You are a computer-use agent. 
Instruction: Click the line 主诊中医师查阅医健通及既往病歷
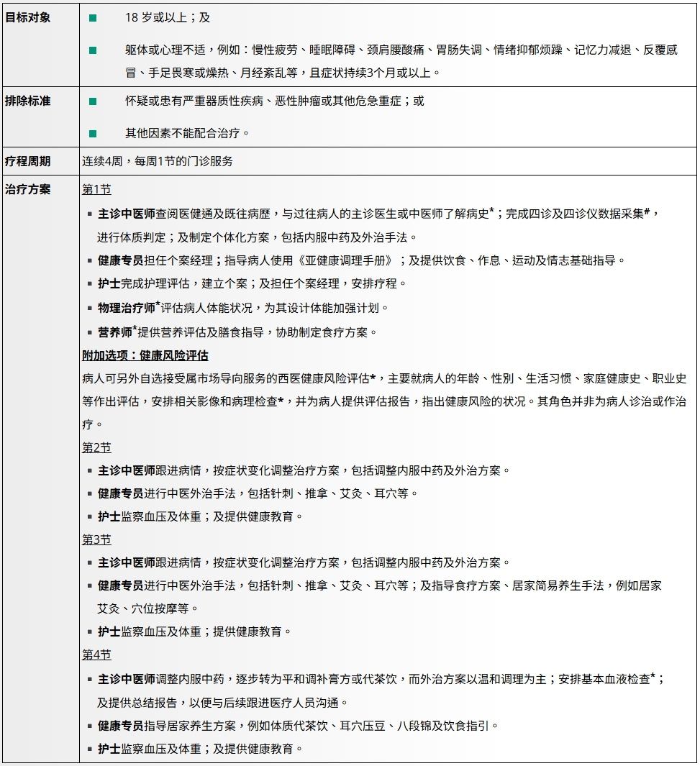378,214
